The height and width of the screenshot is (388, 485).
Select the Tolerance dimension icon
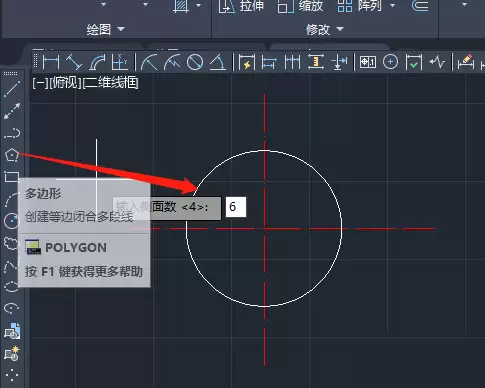click(x=368, y=62)
